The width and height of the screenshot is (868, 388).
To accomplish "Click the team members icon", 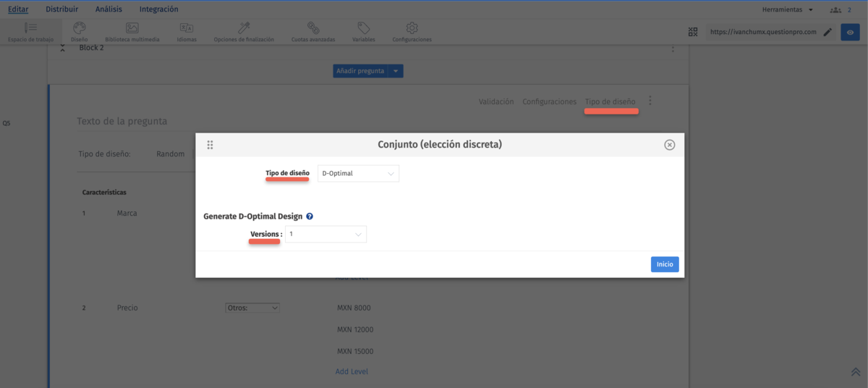I will 835,9.
